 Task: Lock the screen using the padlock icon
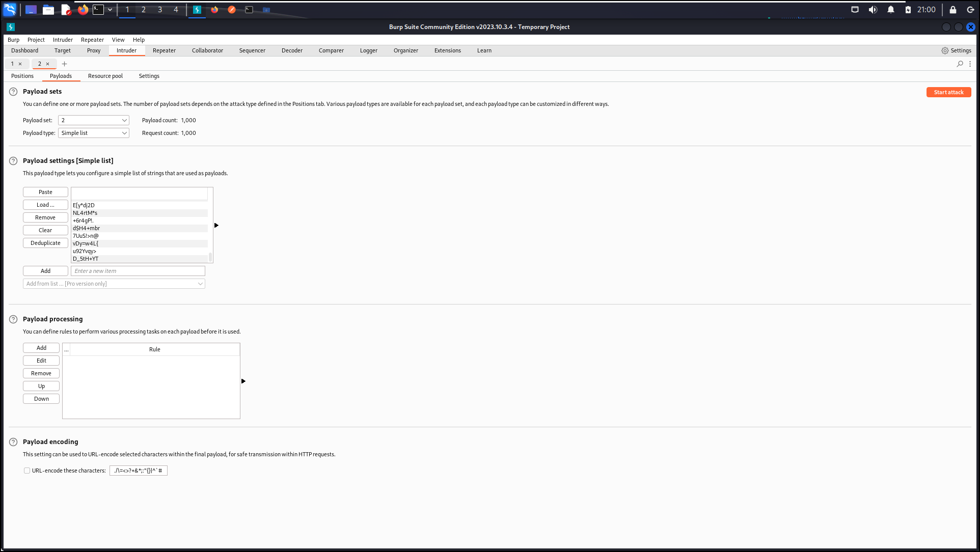pyautogui.click(x=953, y=10)
